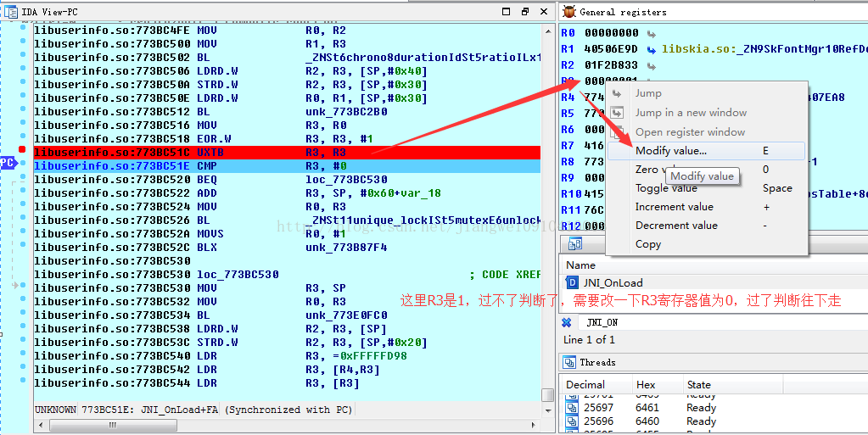Image resolution: width=868 pixels, height=435 pixels.
Task: Click the LDR R3, =0xFFFFFD98 line
Action: click(x=287, y=356)
